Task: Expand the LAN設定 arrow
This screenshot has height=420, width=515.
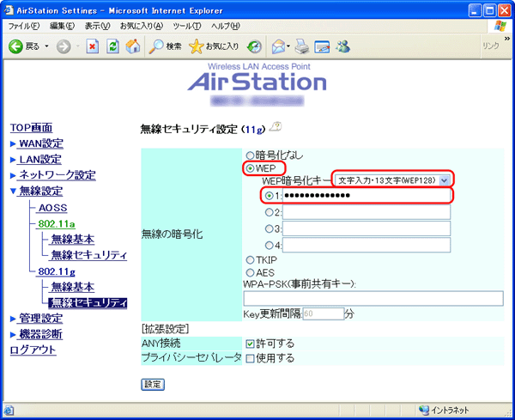Action: pyautogui.click(x=13, y=160)
